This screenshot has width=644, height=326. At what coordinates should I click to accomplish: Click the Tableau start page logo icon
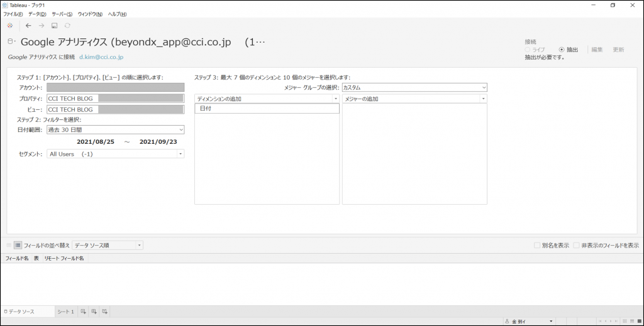[x=10, y=25]
